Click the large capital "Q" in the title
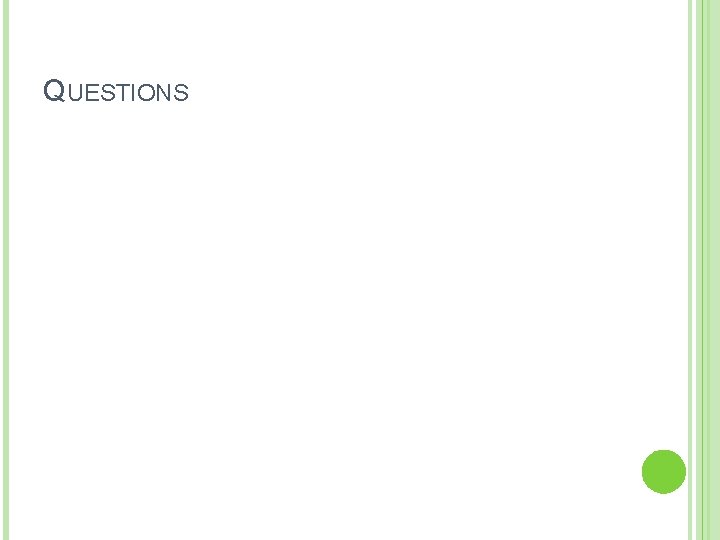Viewport: 720px width, 540px height. point(55,92)
